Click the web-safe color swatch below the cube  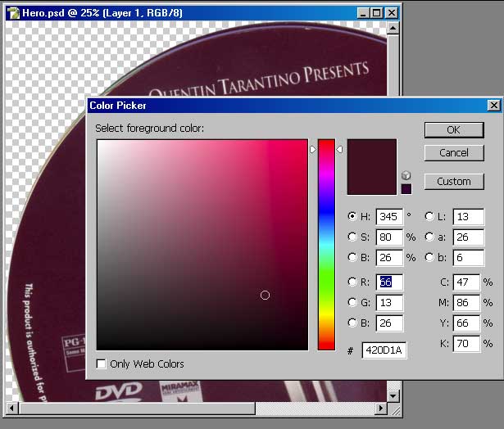click(406, 189)
